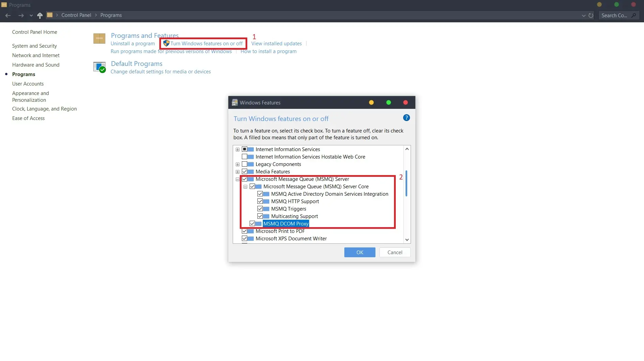The height and width of the screenshot is (361, 644).
Task: Open View installed updates
Action: [x=276, y=44]
